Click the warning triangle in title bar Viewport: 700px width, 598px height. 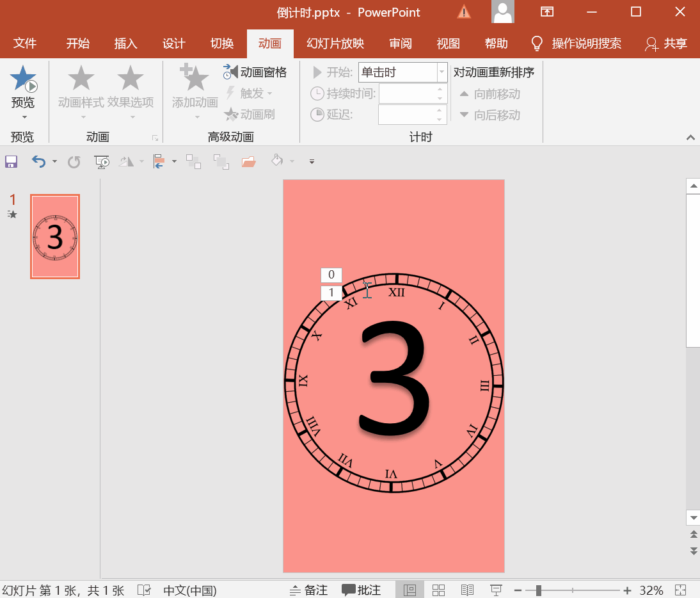pyautogui.click(x=464, y=12)
